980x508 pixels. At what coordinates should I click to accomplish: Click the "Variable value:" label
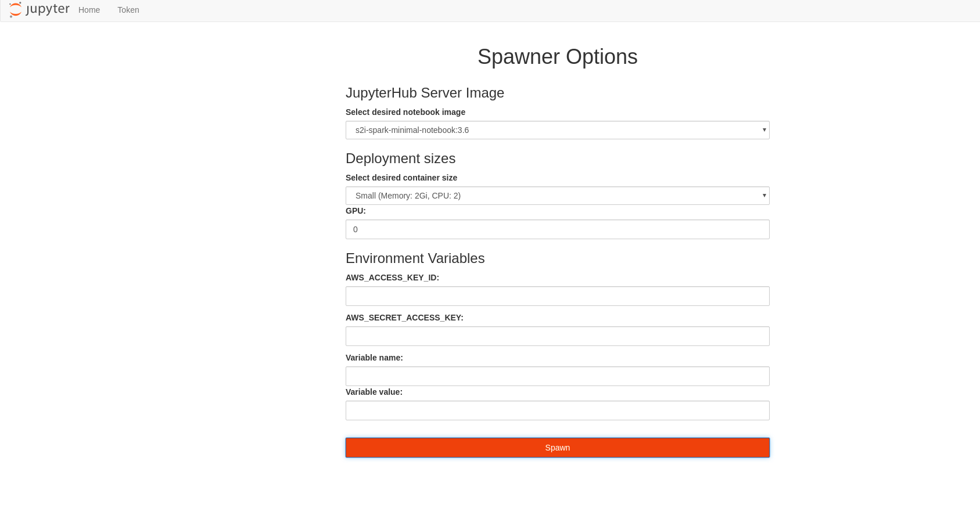[374, 392]
